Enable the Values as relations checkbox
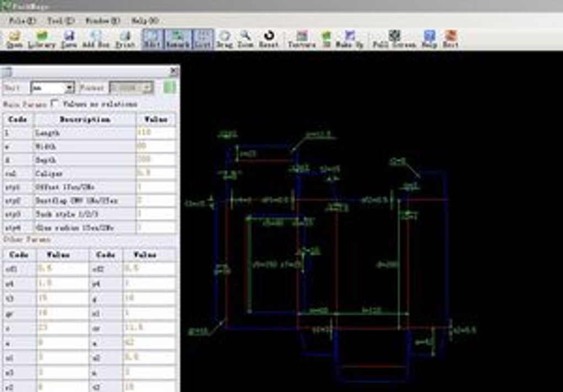 click(55, 103)
